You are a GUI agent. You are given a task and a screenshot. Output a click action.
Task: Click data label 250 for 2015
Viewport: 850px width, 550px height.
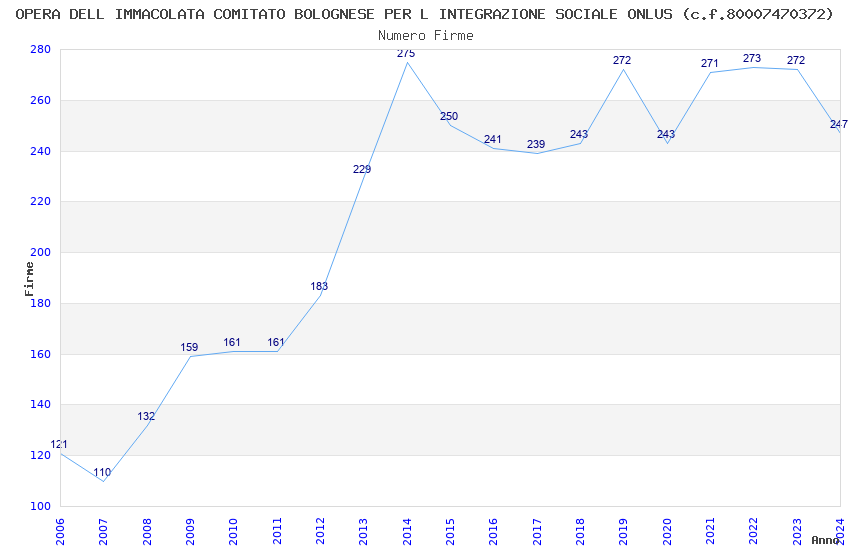(449, 117)
